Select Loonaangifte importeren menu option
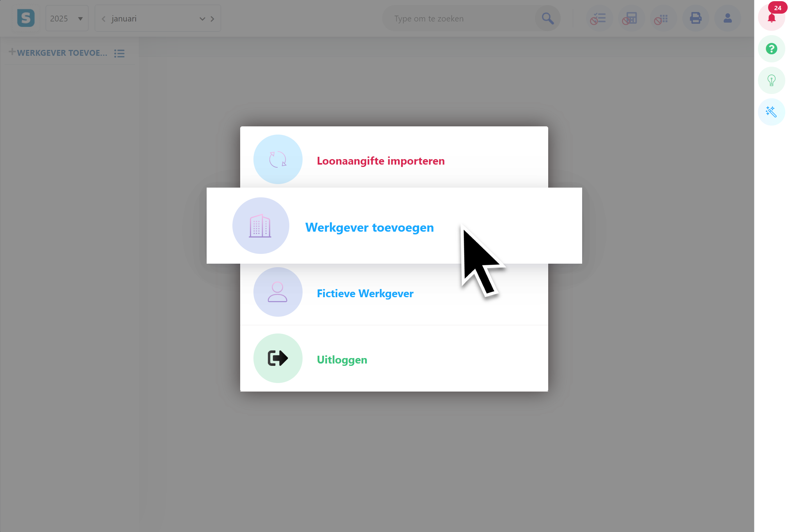Image resolution: width=788 pixels, height=532 pixels. (x=380, y=161)
